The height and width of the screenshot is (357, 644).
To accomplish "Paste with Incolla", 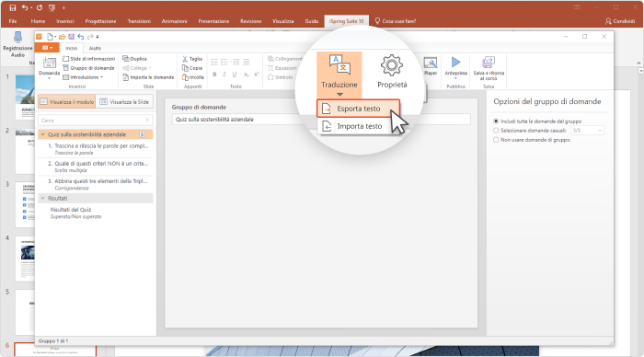I will click(x=192, y=77).
